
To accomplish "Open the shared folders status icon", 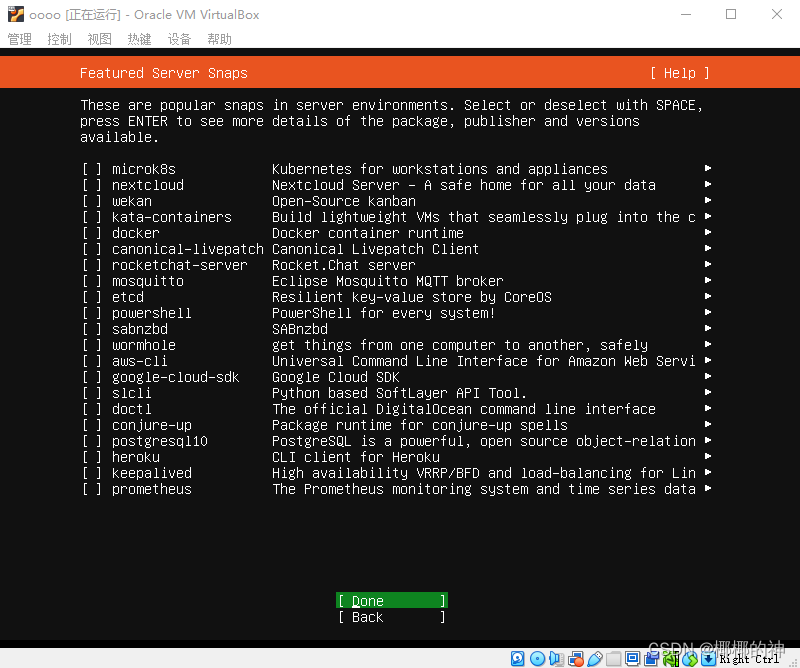I will (x=614, y=659).
